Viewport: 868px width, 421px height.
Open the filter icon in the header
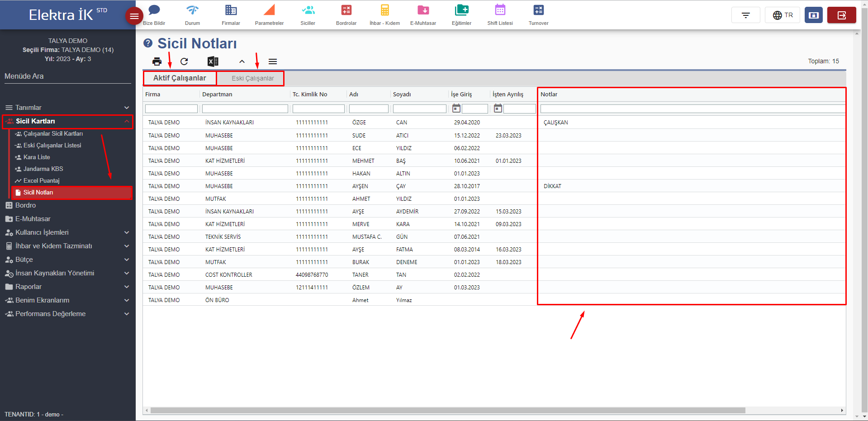745,15
